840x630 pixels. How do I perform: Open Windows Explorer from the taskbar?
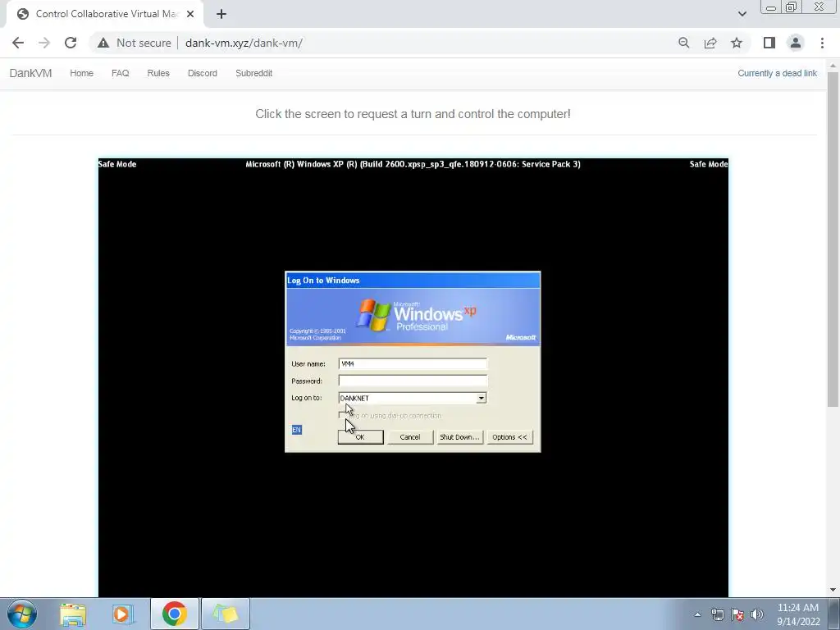73,614
